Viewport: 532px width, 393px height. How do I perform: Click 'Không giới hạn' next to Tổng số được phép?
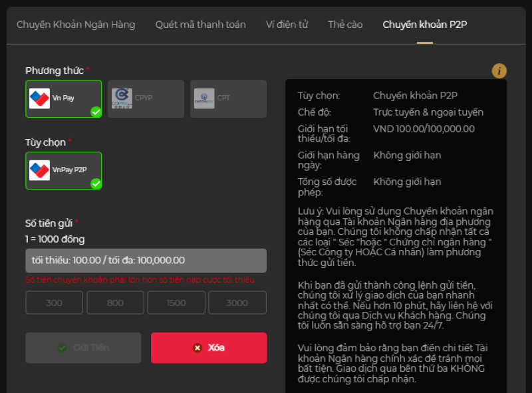[407, 182]
